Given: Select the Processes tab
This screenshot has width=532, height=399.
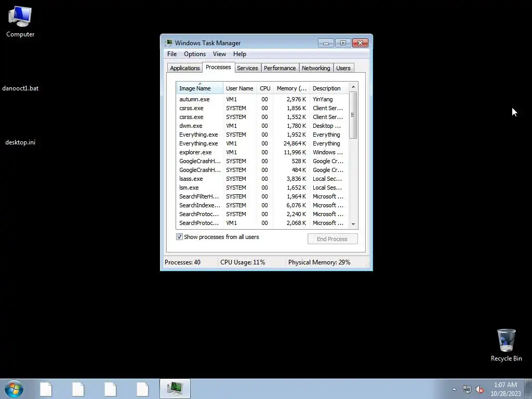Looking at the screenshot, I should point(218,67).
